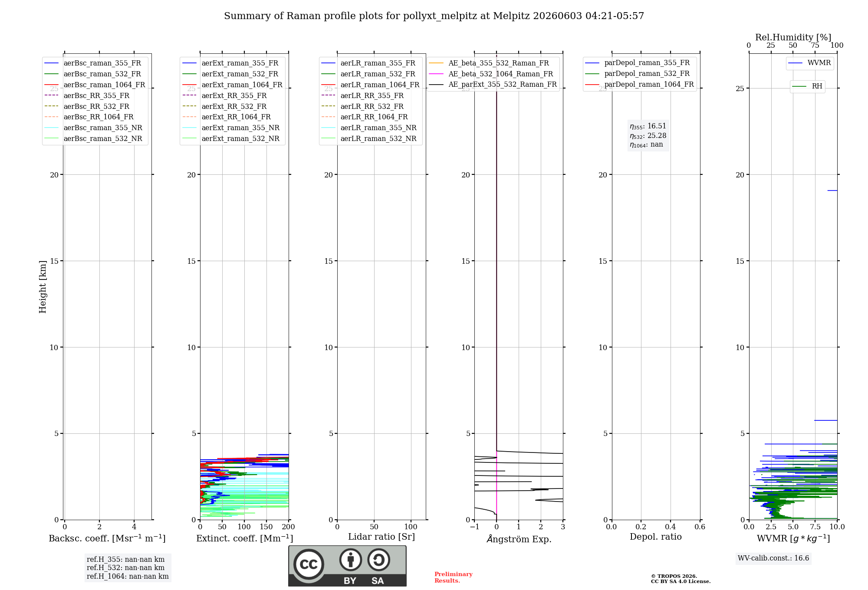The image size is (868, 590).
Task: Click the 'WV-calib.const.: 16.6' annotation
Action: pyautogui.click(x=773, y=558)
